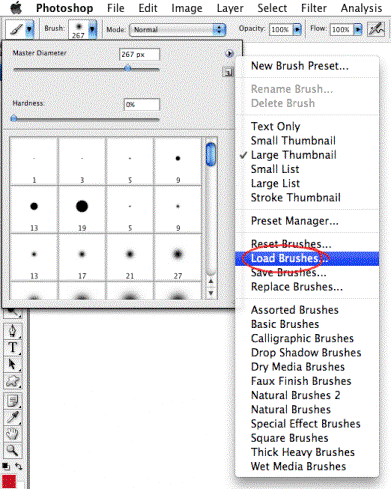Screen dimensions: 392x490
Task: Expand the tool preset picker arrow
Action: (30, 29)
